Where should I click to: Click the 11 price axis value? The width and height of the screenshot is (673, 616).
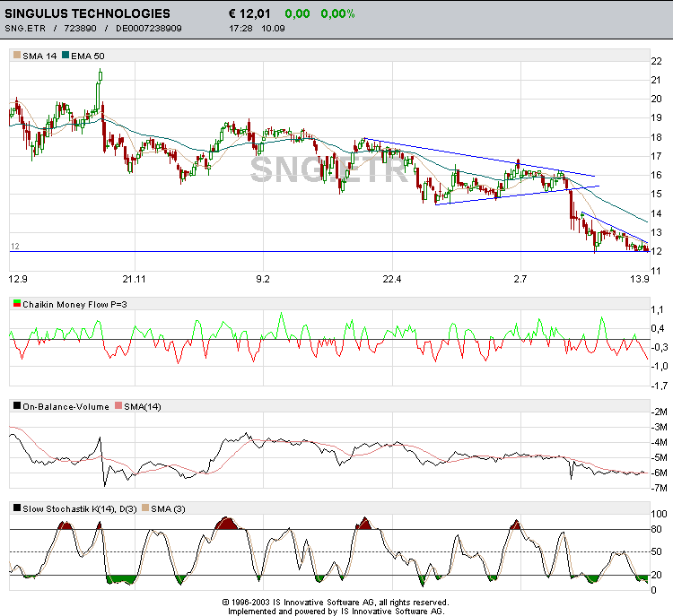(656, 271)
